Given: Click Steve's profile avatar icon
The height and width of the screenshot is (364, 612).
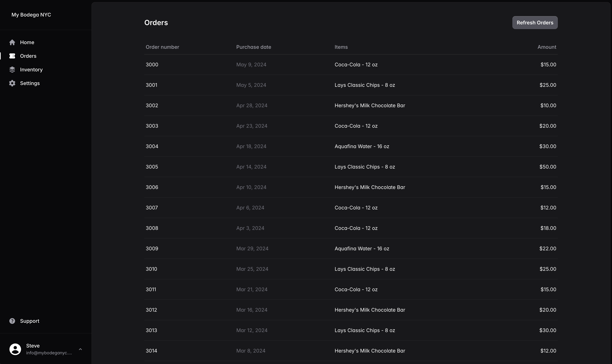Looking at the screenshot, I should [x=15, y=349].
